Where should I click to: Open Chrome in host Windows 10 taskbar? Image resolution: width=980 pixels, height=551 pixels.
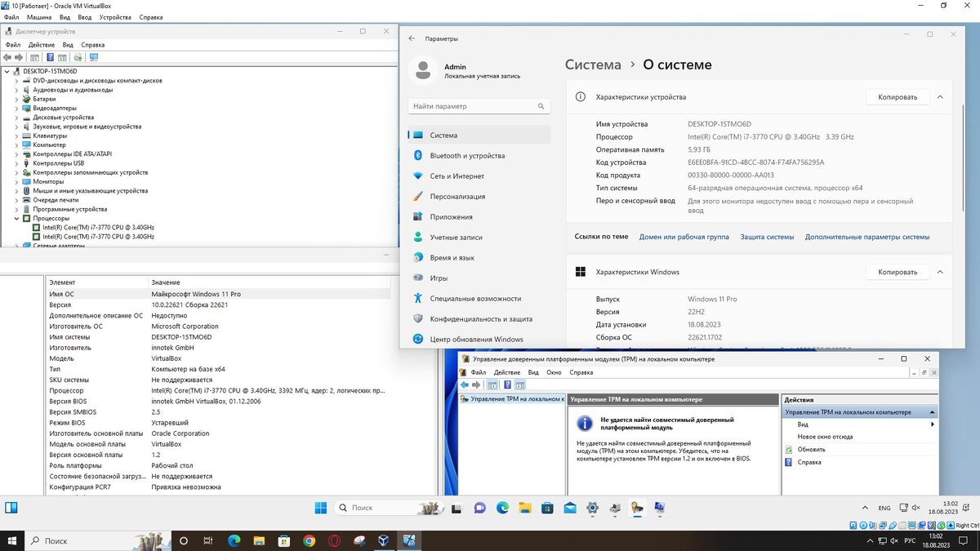pos(309,540)
